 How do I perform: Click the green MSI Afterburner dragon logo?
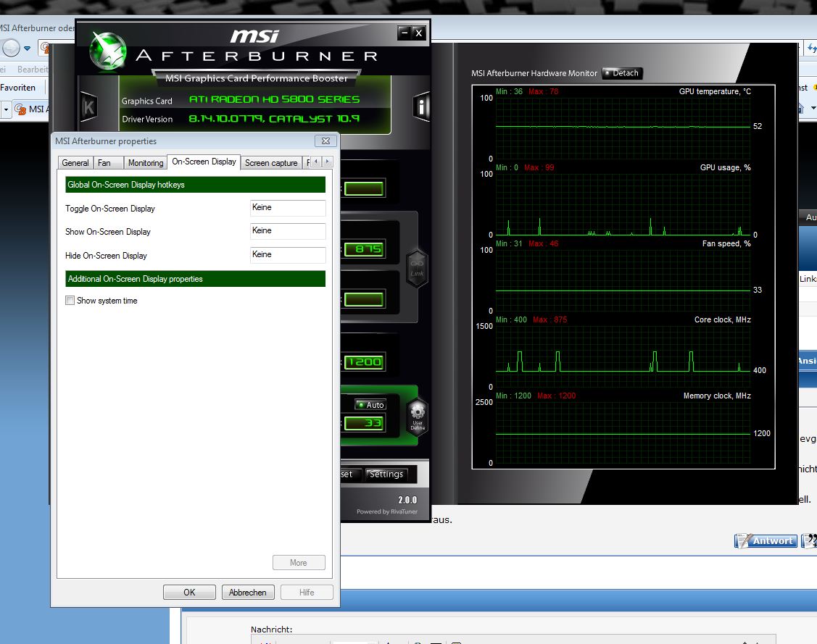point(108,51)
